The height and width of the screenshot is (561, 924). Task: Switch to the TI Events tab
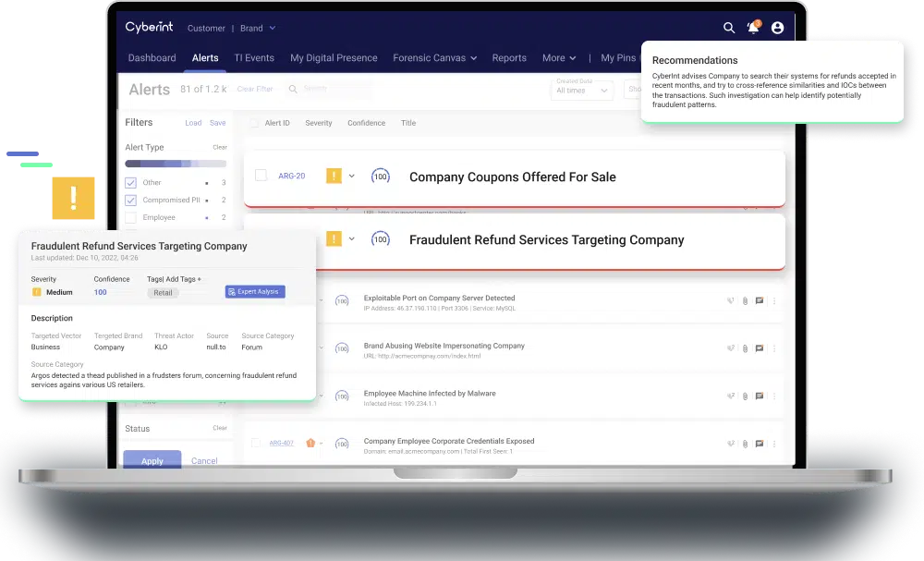click(x=254, y=58)
